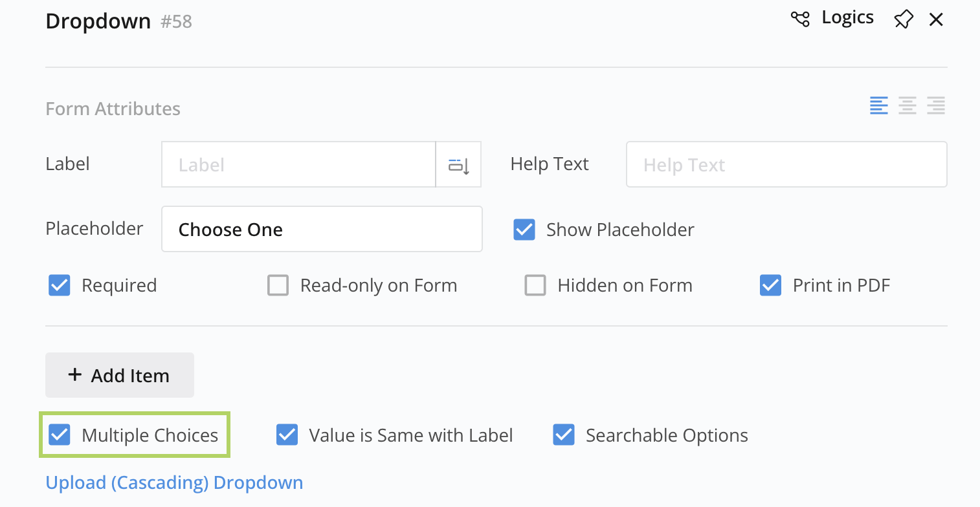Set label alignment to left

pos(878,105)
